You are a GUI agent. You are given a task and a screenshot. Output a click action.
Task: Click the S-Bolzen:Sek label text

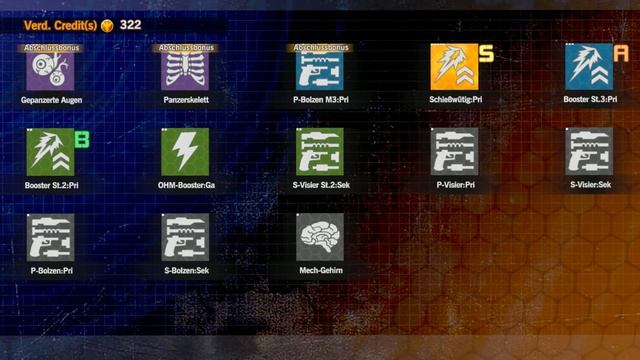[x=186, y=271]
